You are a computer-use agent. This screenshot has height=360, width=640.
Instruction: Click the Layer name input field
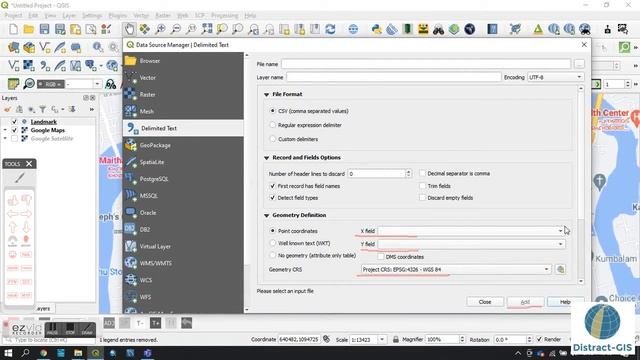tap(393, 77)
